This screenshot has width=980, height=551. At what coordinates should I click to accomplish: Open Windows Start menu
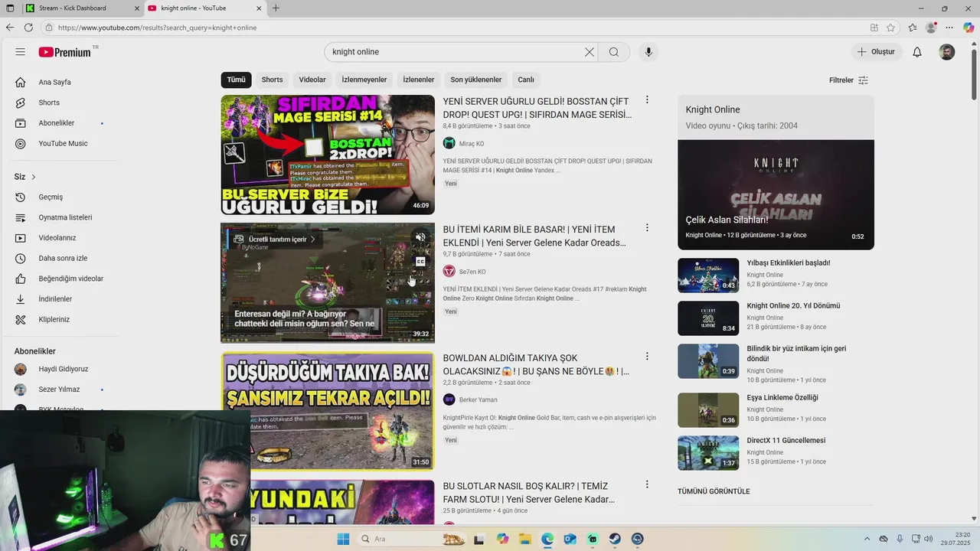click(x=343, y=540)
